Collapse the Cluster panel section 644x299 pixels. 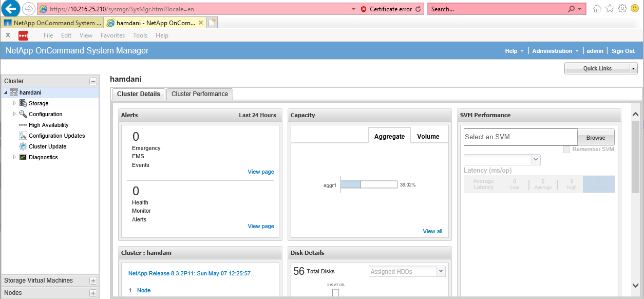tap(93, 81)
